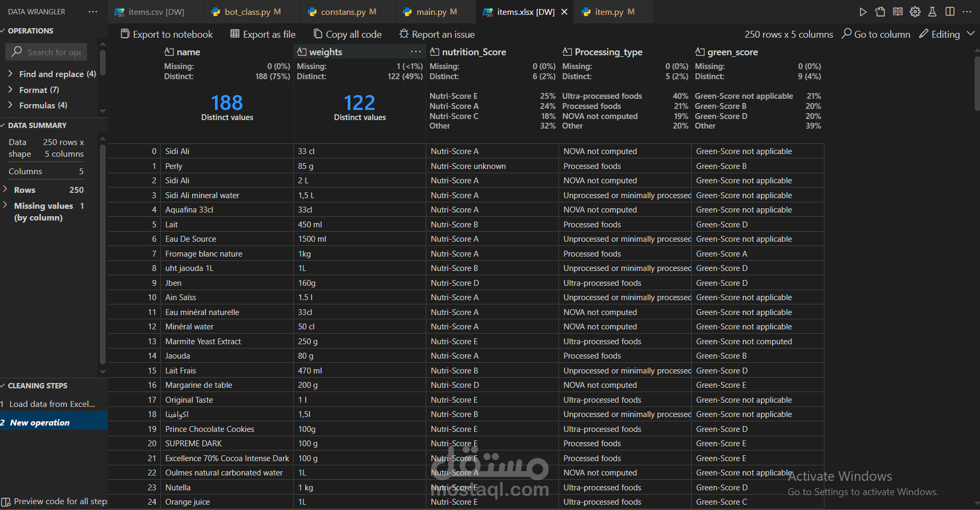The width and height of the screenshot is (980, 510).
Task: Click the split editor icon
Action: [950, 12]
